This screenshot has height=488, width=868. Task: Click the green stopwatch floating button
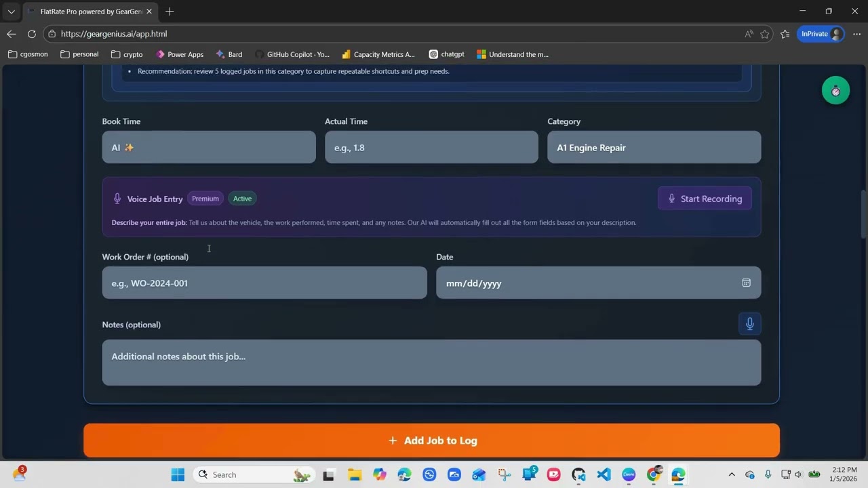[835, 91]
